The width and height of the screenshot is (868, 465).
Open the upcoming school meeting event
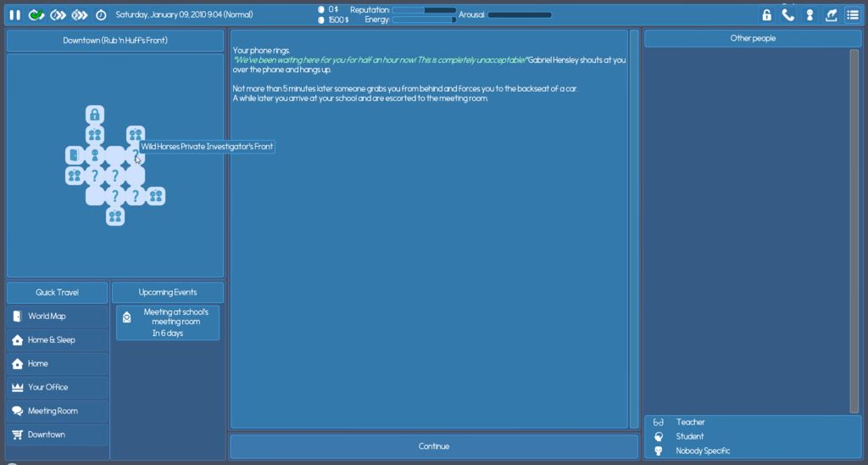[168, 322]
